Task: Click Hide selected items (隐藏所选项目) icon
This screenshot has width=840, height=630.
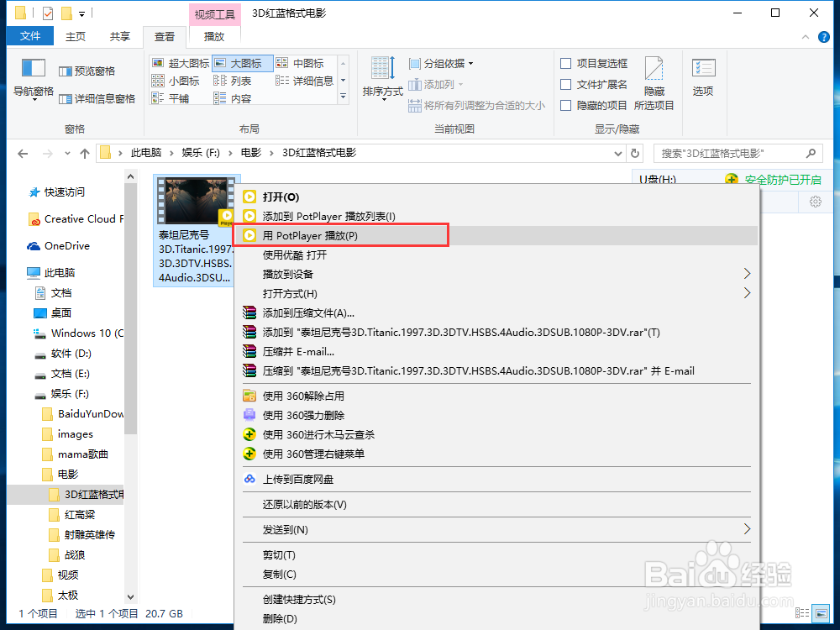Action: pos(654,69)
